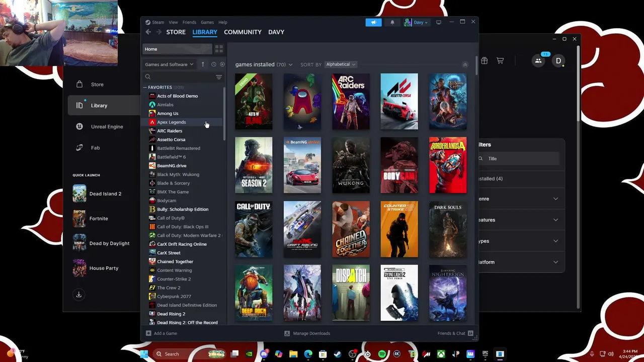The image size is (644, 362).
Task: Go forward with Steam's right arrow
Action: click(x=159, y=32)
